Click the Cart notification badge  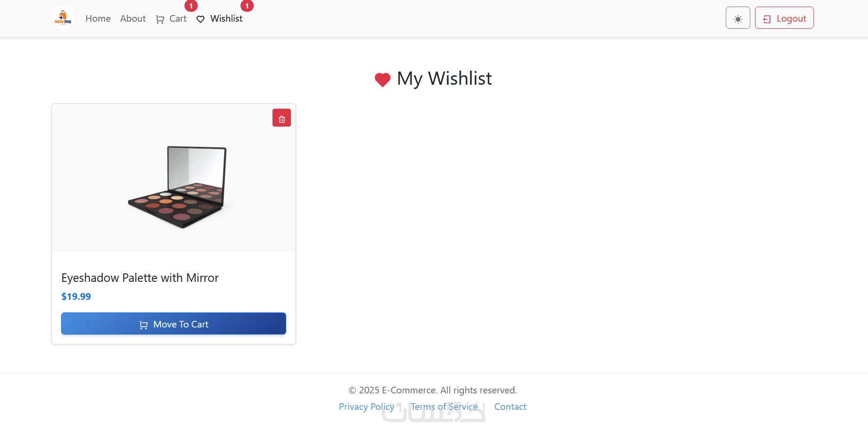point(191,6)
